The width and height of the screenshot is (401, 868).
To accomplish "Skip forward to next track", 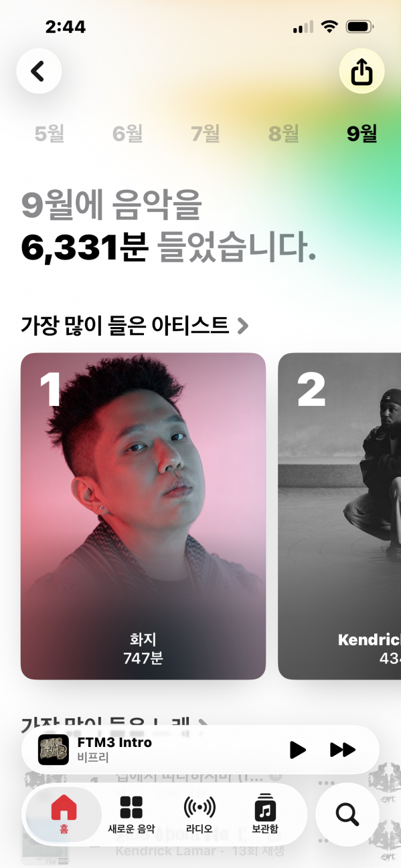I will tap(343, 750).
